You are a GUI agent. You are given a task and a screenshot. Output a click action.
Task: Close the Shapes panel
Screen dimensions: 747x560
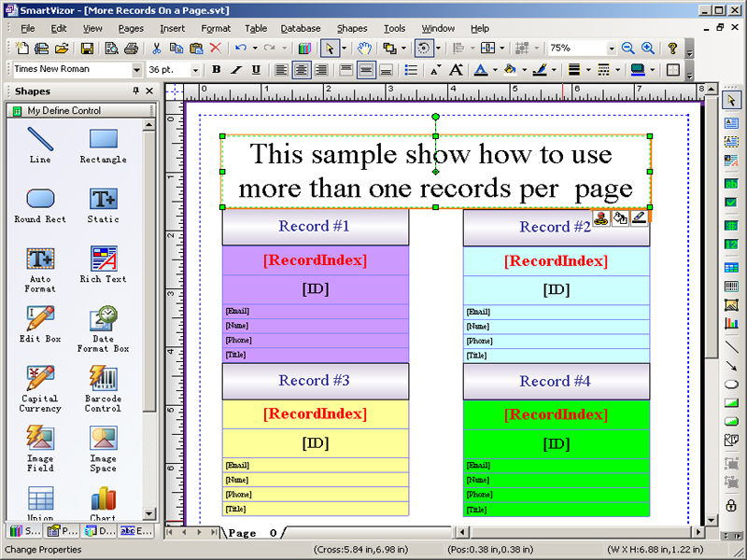pos(149,91)
